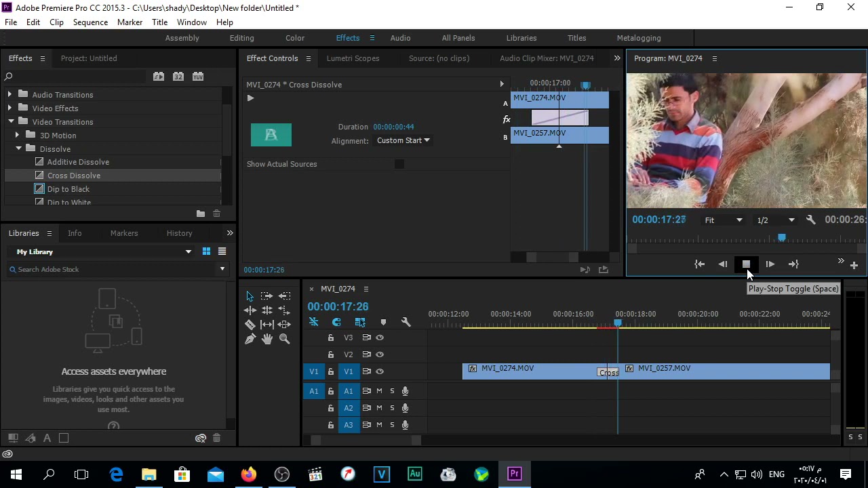Enable Show Actual Sources checkbox
The image size is (868, 488).
399,164
